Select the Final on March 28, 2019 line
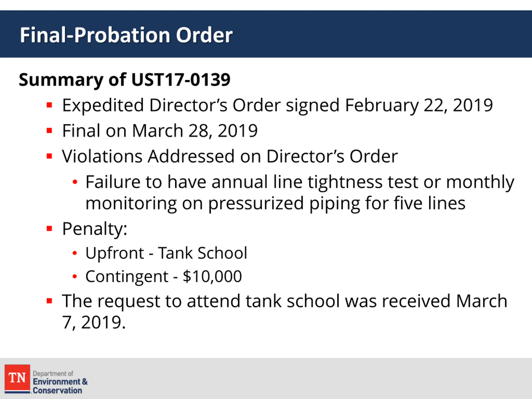The height and width of the screenshot is (399, 532). tap(160, 131)
